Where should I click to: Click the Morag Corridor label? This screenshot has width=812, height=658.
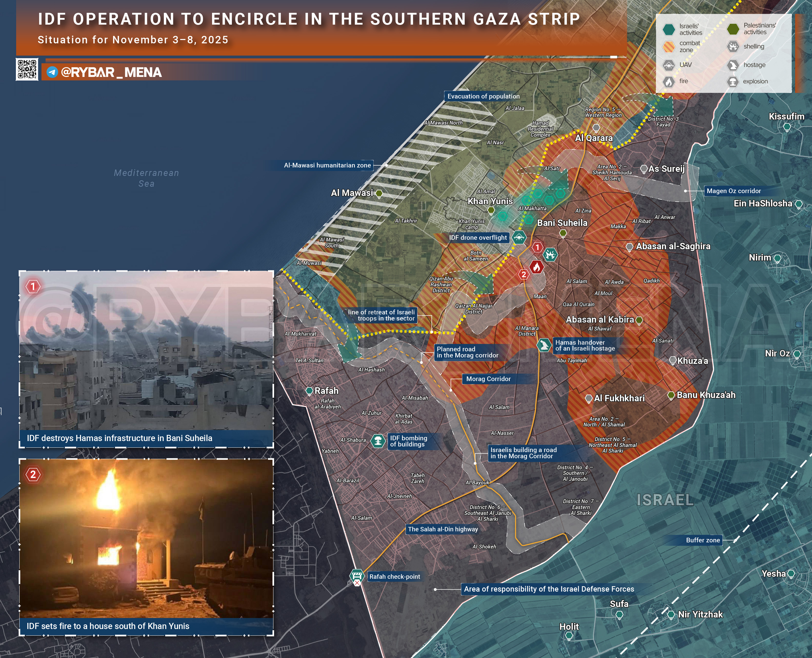tap(488, 379)
